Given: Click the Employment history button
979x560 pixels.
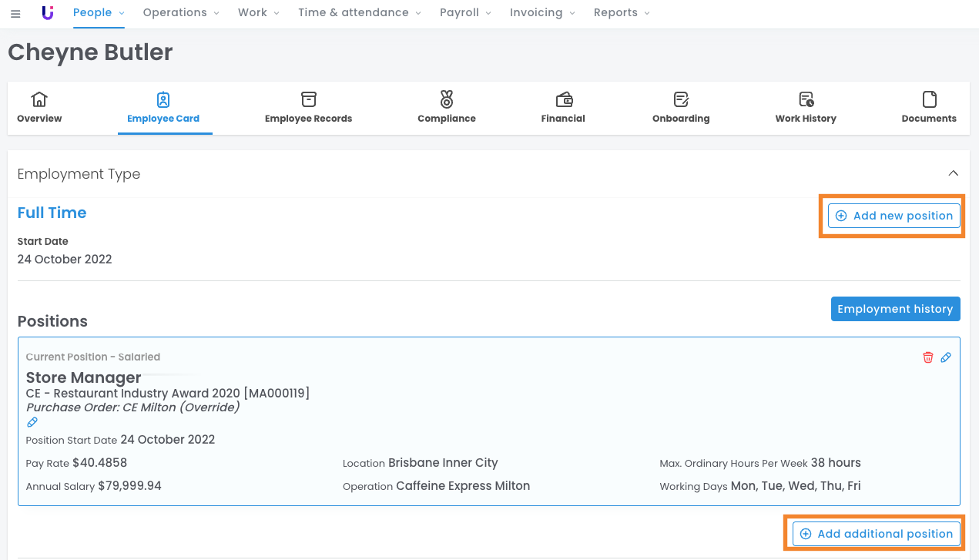Looking at the screenshot, I should (895, 309).
